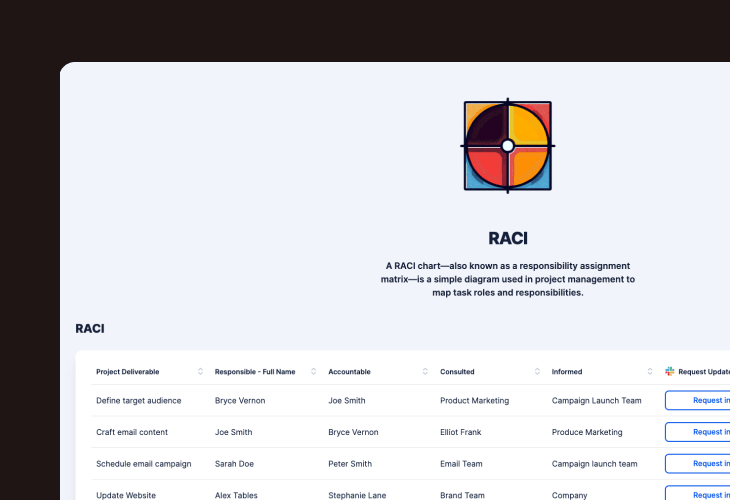The image size is (730, 500).
Task: Sort the Accountable column using its arrows
Action: pyautogui.click(x=426, y=371)
